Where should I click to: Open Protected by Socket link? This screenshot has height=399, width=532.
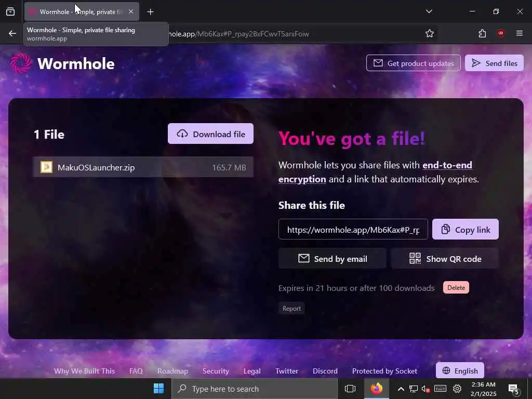(385, 371)
